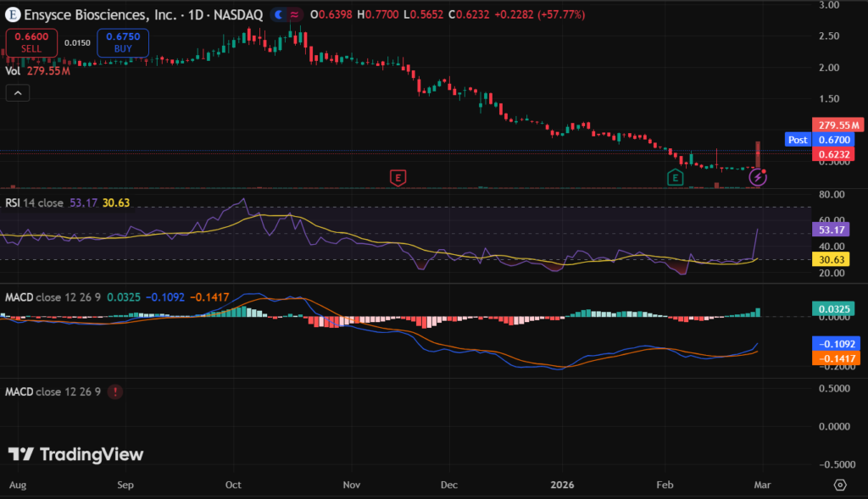This screenshot has height=499, width=868.
Task: Click the pink wavy data status icon
Action: (x=294, y=15)
